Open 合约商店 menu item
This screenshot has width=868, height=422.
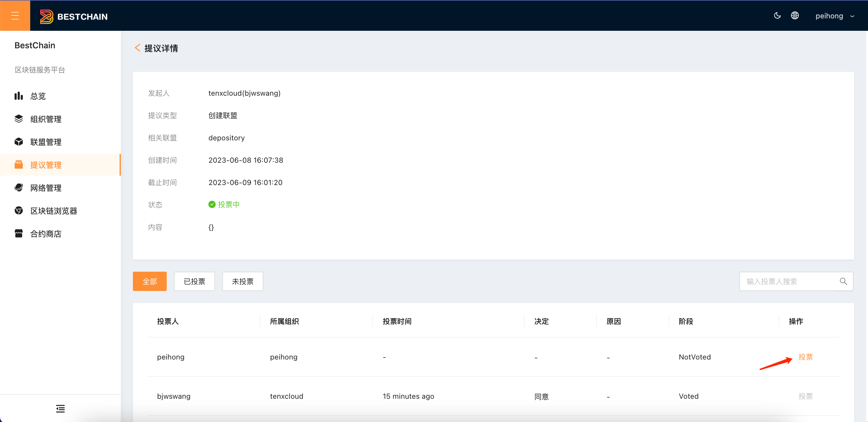pyautogui.click(x=60, y=233)
